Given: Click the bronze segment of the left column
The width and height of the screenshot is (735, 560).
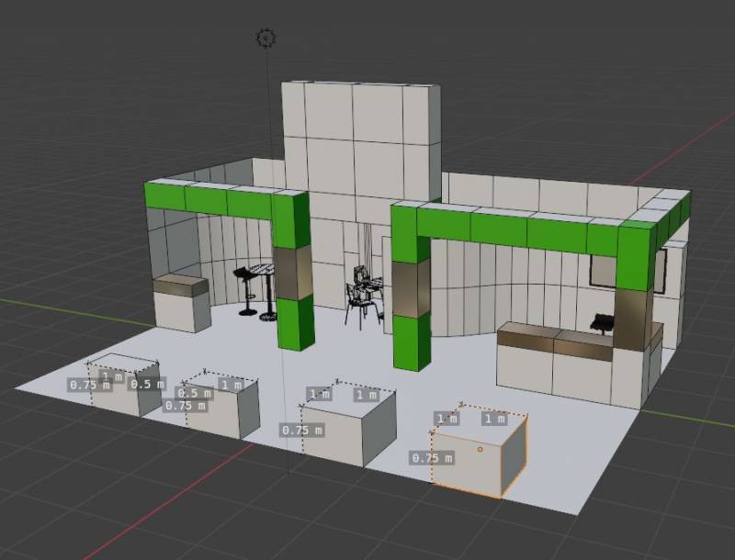Looking at the screenshot, I should (292, 273).
